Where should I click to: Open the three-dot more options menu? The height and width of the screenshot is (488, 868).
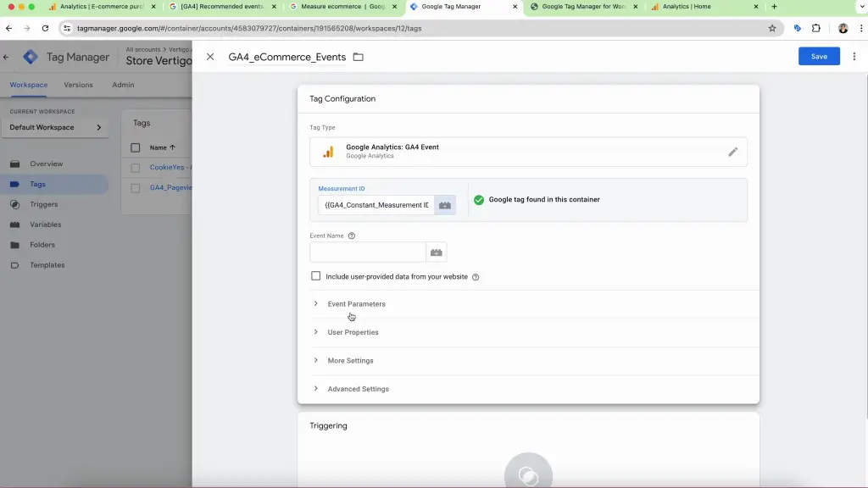pos(854,57)
